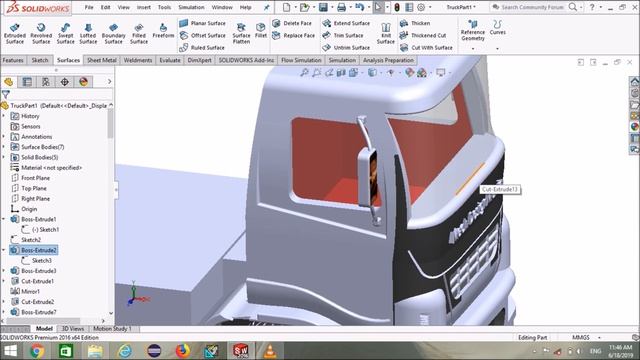
Task: Open the Analysis Preparation tab
Action: pos(388,60)
